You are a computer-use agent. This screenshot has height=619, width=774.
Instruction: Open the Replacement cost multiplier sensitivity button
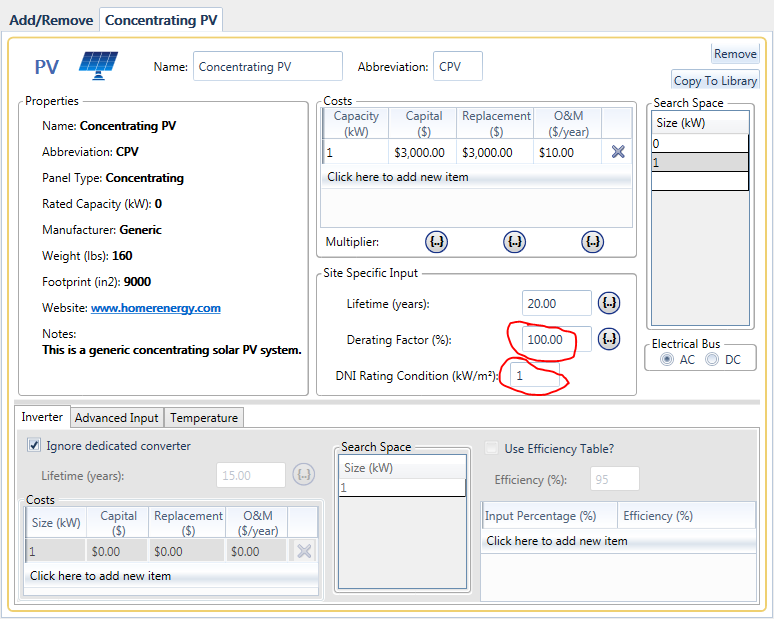pyautogui.click(x=514, y=241)
